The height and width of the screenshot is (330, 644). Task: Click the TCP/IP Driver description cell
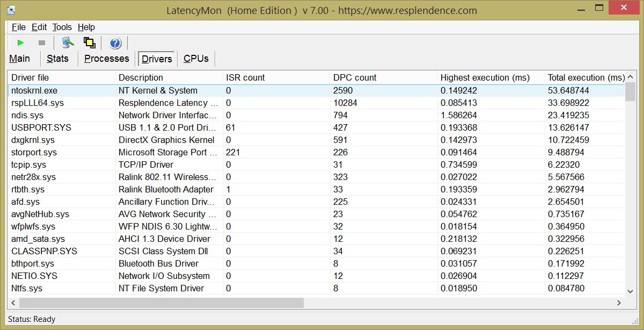pos(146,164)
